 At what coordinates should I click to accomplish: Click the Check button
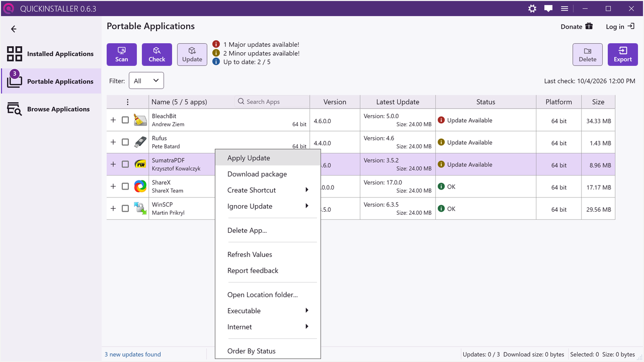point(157,54)
